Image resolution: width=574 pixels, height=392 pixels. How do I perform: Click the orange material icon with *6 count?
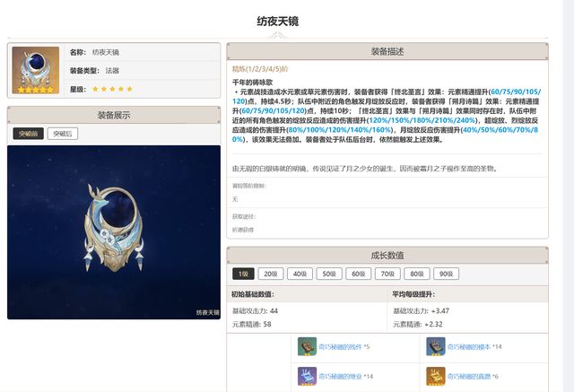pos(436,376)
